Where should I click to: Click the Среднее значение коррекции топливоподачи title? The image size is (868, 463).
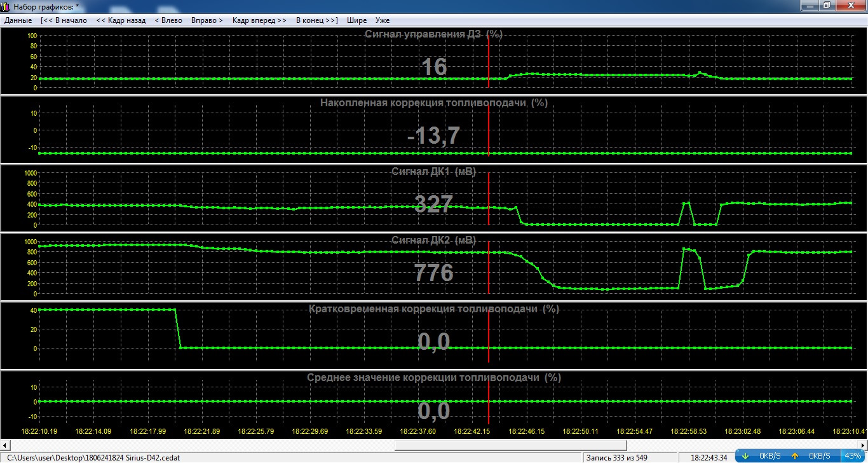pyautogui.click(x=434, y=377)
